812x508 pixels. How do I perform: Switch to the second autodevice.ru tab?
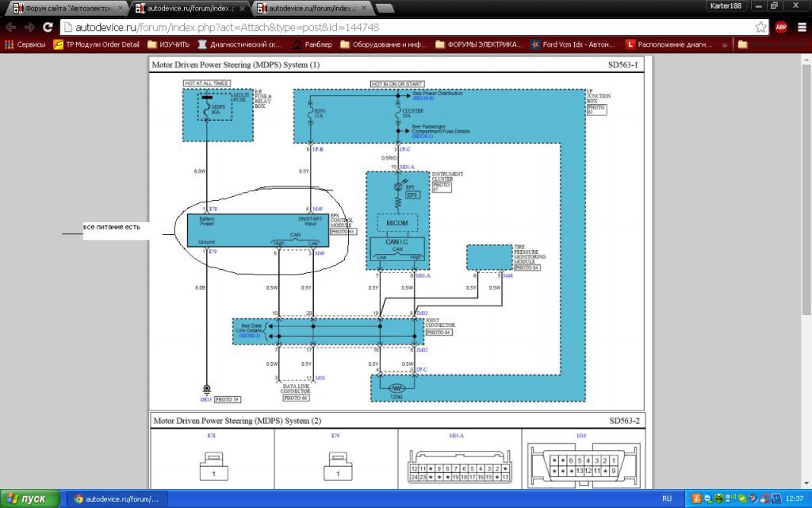click(x=190, y=8)
